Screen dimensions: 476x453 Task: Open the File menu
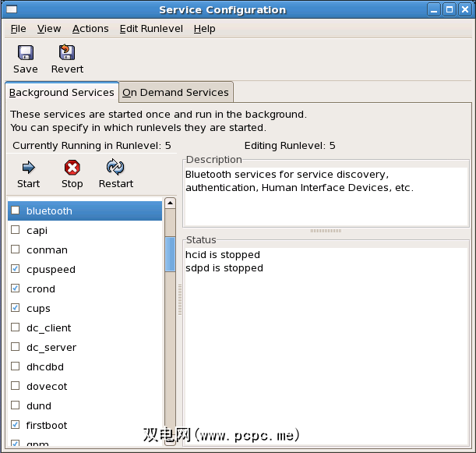pyautogui.click(x=18, y=29)
